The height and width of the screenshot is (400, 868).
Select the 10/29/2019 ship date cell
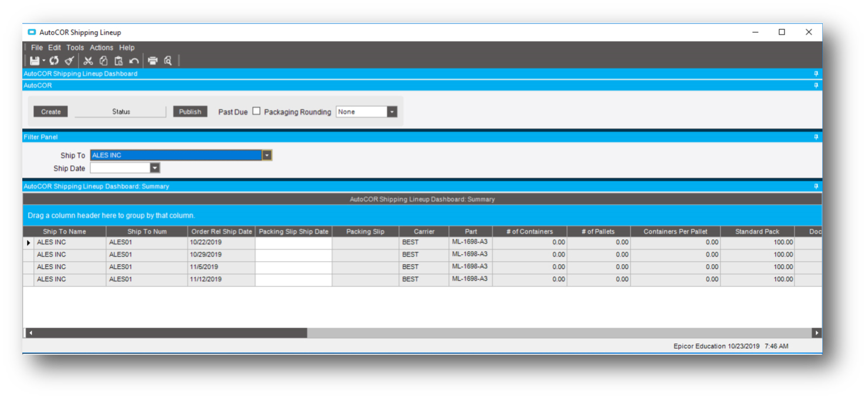(221, 255)
